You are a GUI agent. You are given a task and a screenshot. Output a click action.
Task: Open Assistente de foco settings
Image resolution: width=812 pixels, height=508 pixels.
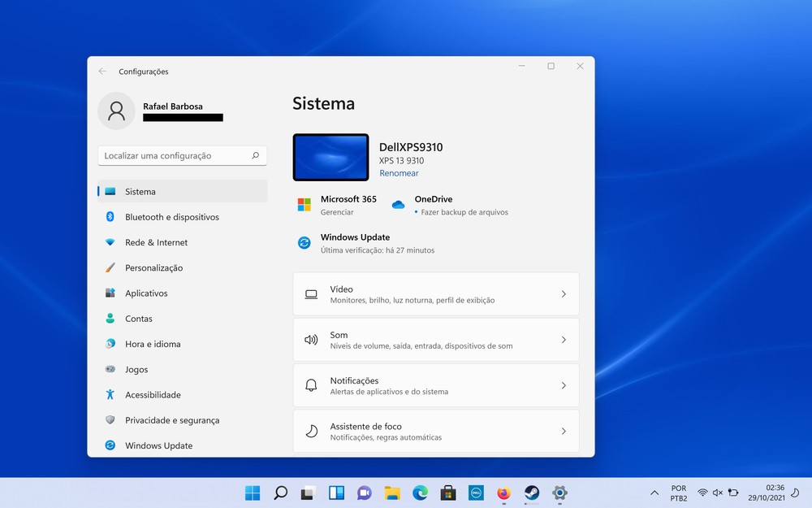(435, 431)
